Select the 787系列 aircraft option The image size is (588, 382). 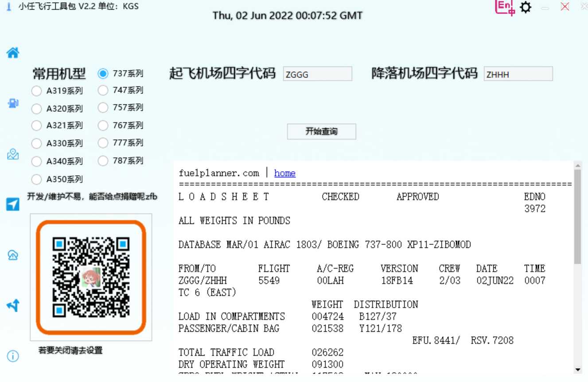[x=121, y=161]
